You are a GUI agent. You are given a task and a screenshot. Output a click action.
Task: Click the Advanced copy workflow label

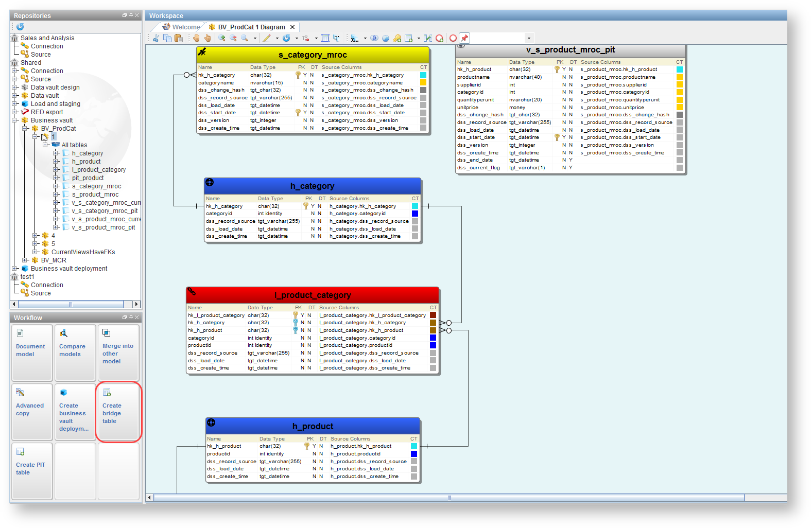[30, 410]
